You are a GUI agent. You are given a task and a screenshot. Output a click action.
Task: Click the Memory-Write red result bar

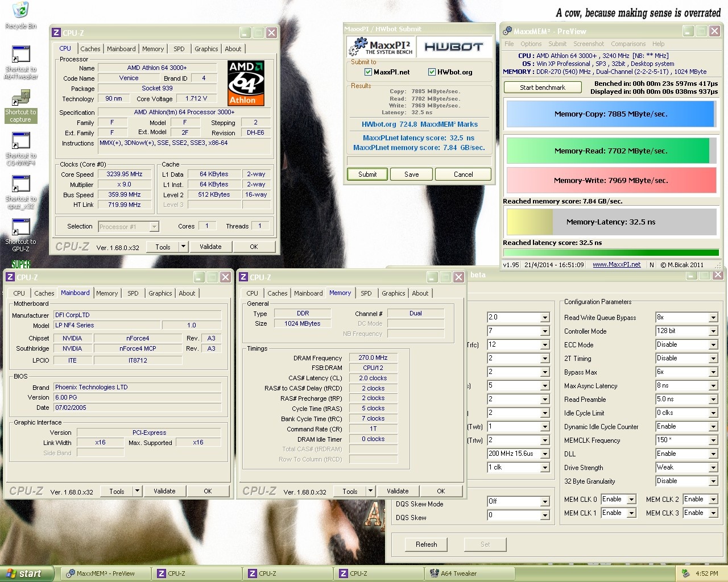pyautogui.click(x=611, y=180)
